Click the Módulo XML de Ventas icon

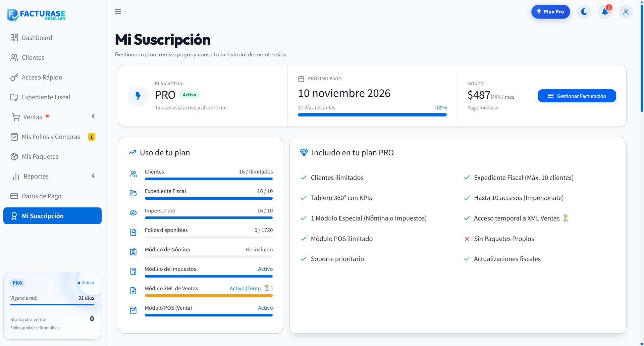click(x=133, y=291)
